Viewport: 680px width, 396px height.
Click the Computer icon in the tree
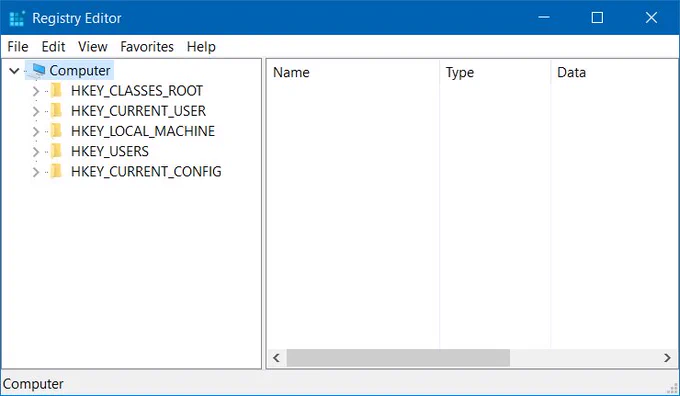[x=36, y=70]
